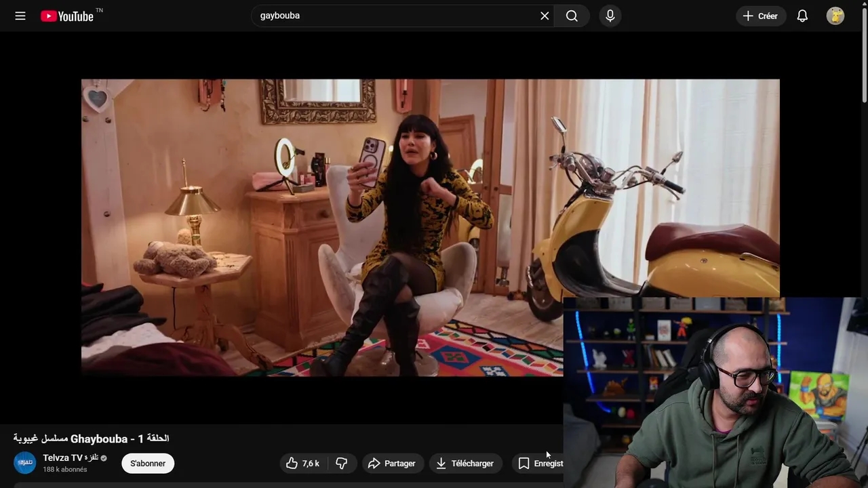
Task: Click the magnifier search button
Action: click(572, 16)
